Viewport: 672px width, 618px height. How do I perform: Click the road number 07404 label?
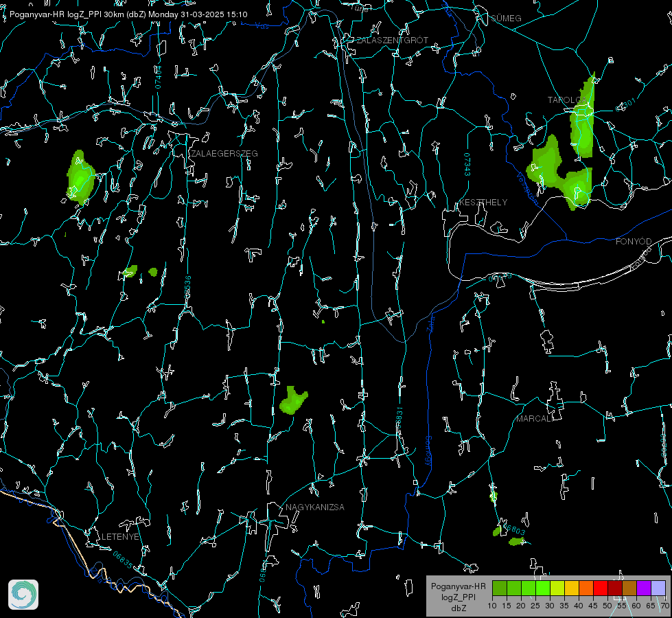pos(158,78)
